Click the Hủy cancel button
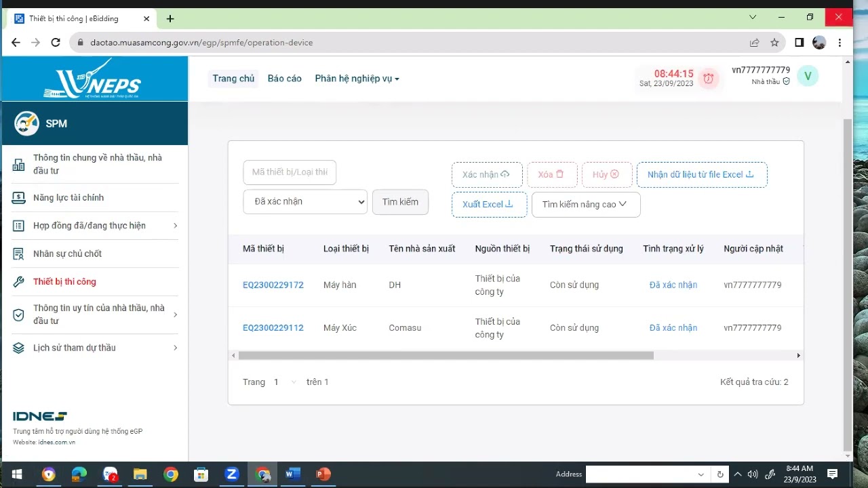The height and width of the screenshot is (488, 868). click(x=607, y=174)
